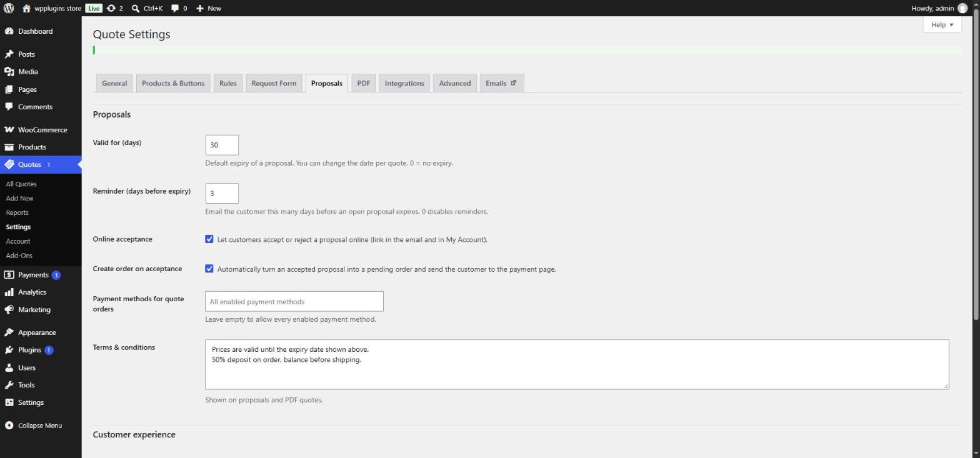Click the Live status badge
Image resolution: width=980 pixels, height=458 pixels.
click(x=94, y=8)
